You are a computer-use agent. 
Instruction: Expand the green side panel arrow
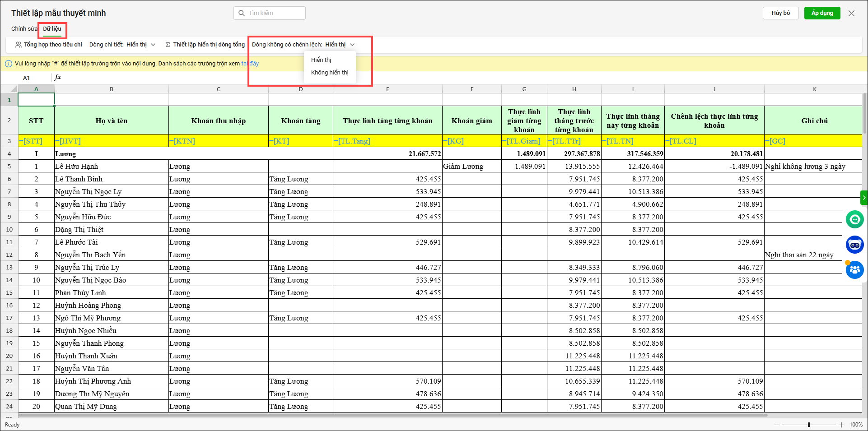pyautogui.click(x=864, y=198)
